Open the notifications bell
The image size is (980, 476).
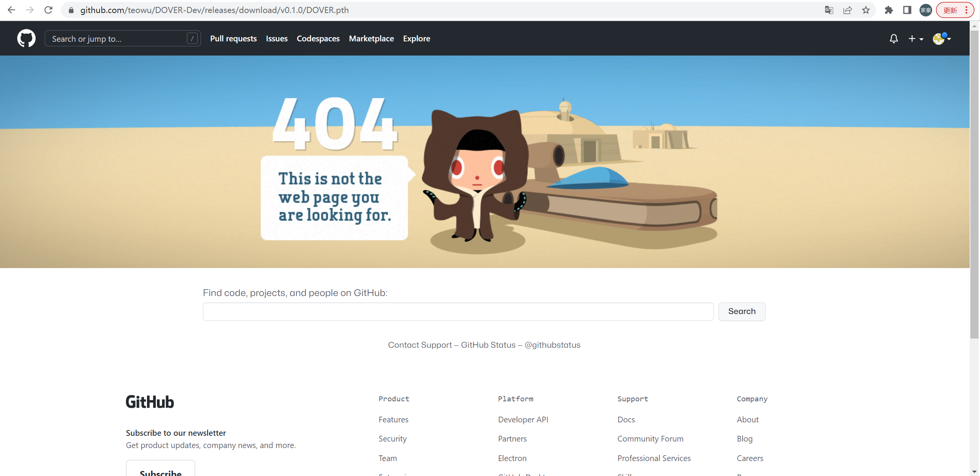[893, 38]
